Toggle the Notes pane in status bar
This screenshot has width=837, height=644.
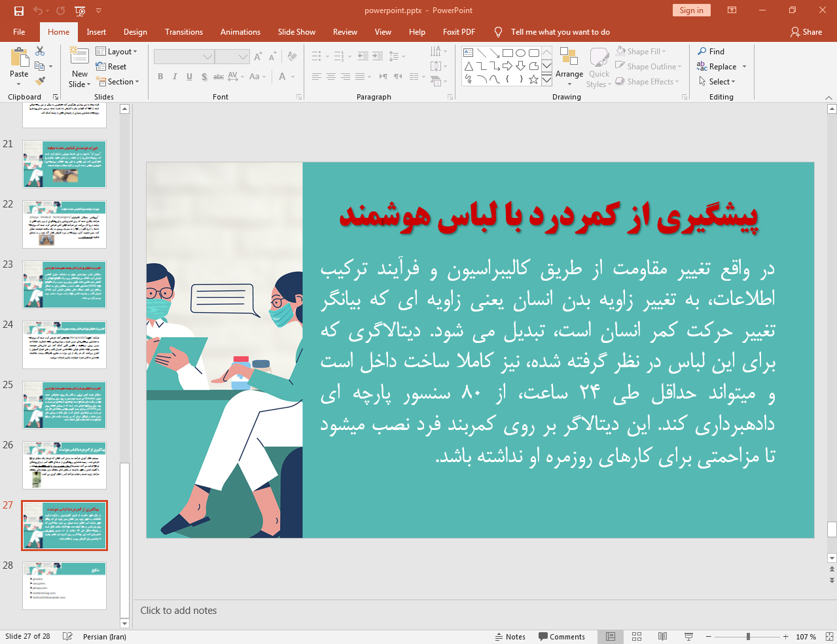click(x=510, y=637)
